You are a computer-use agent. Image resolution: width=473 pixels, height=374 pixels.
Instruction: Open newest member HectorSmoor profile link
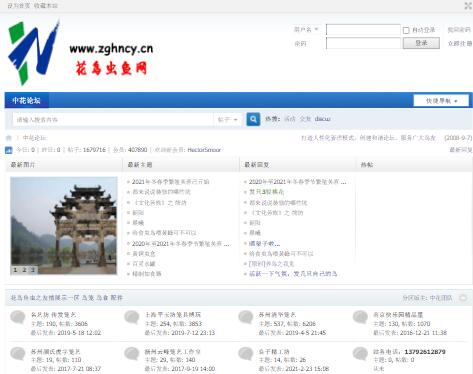point(204,150)
